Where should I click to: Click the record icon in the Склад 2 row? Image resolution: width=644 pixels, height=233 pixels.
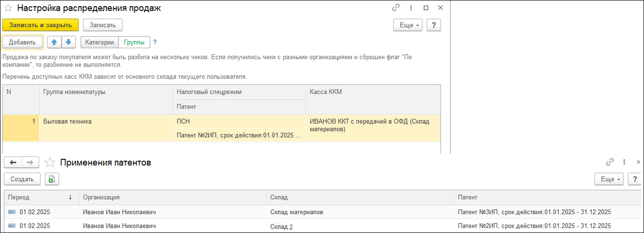pyautogui.click(x=12, y=226)
